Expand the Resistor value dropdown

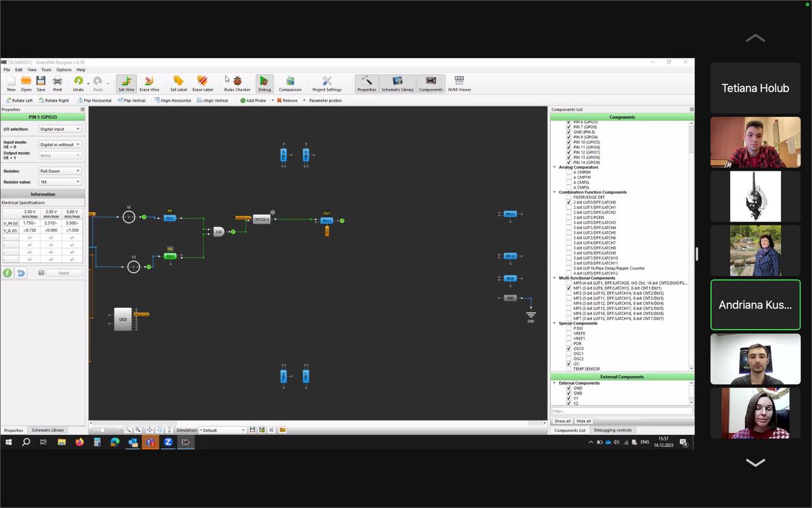(x=60, y=182)
